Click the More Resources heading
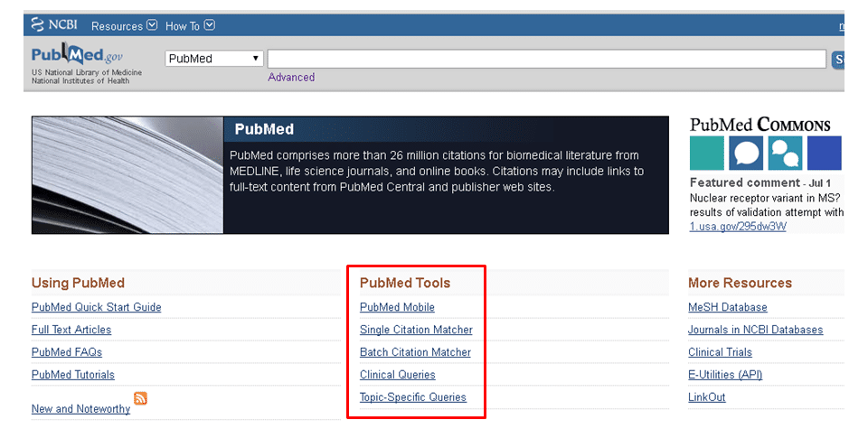 click(x=741, y=283)
